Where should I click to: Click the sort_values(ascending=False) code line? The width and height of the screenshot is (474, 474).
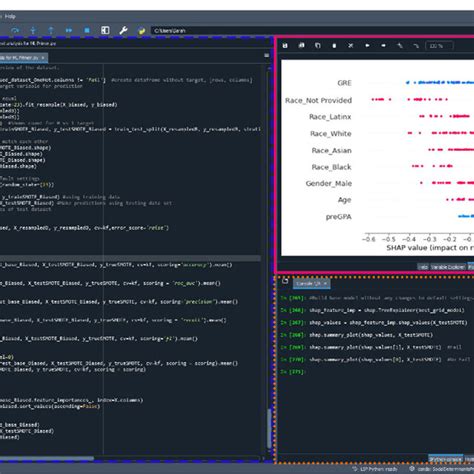(50, 406)
